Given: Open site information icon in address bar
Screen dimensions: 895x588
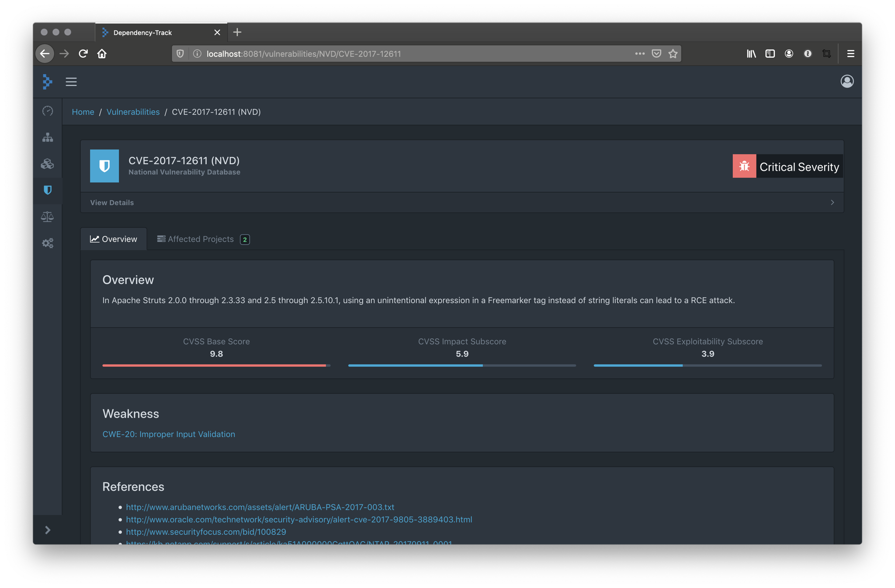Looking at the screenshot, I should pos(197,54).
